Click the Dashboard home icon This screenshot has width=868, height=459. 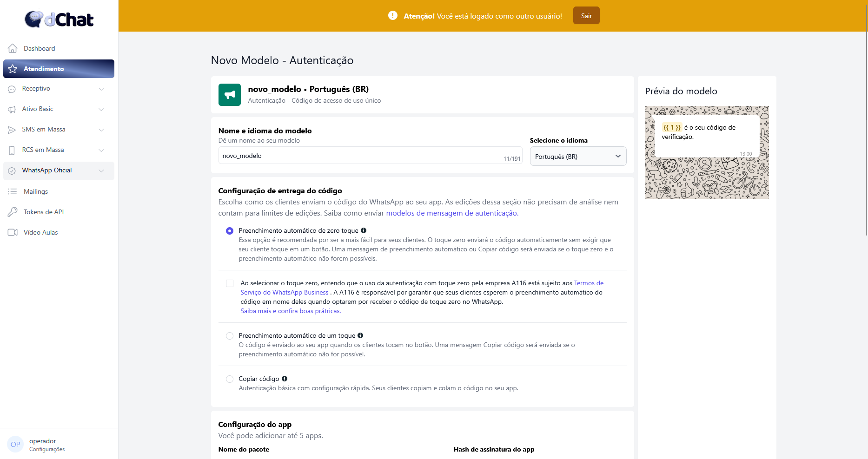13,48
